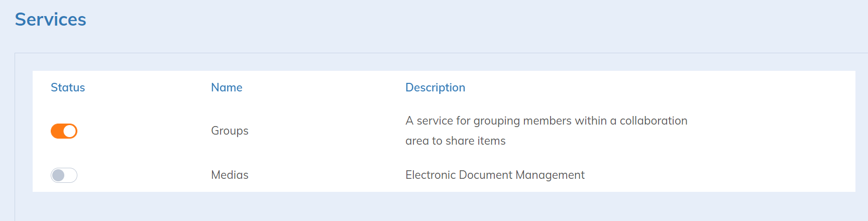Viewport: 868px width, 221px height.
Task: Click the word "Document" in the Medias description
Action: coord(485,175)
